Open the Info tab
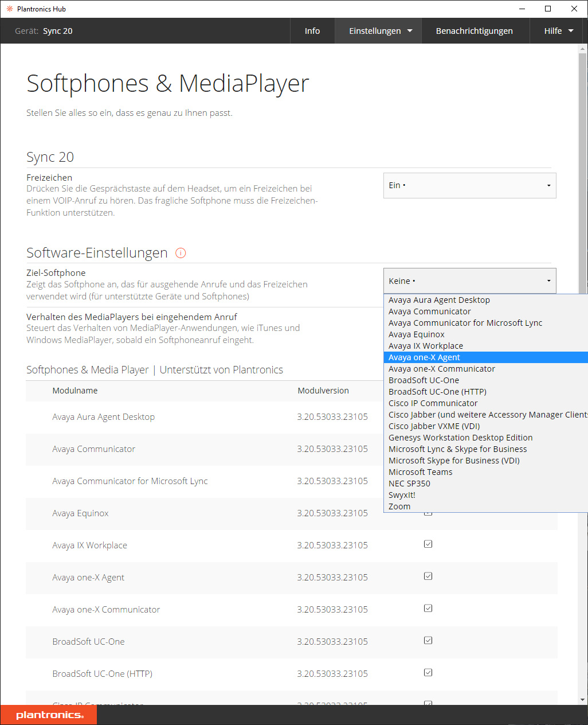 (x=312, y=31)
